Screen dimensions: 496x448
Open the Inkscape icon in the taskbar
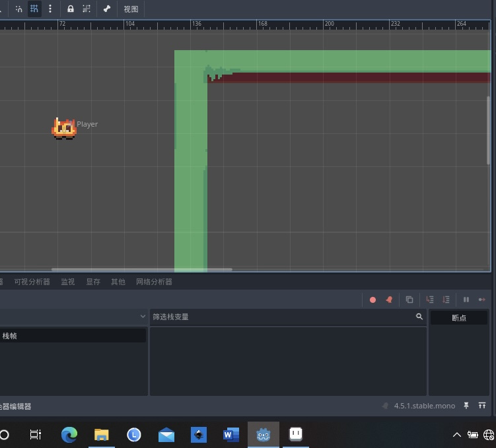pos(199,435)
